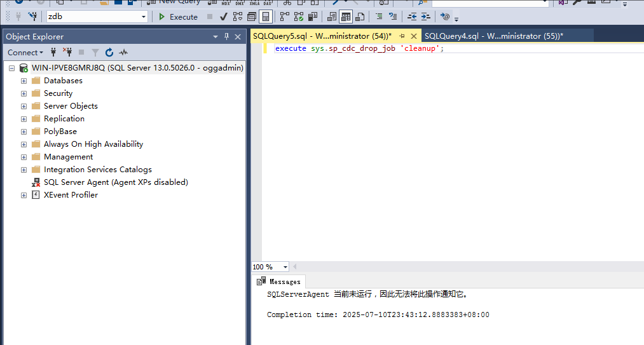Click the Object Explorer Stop icon
The width and height of the screenshot is (644, 345).
tap(81, 52)
